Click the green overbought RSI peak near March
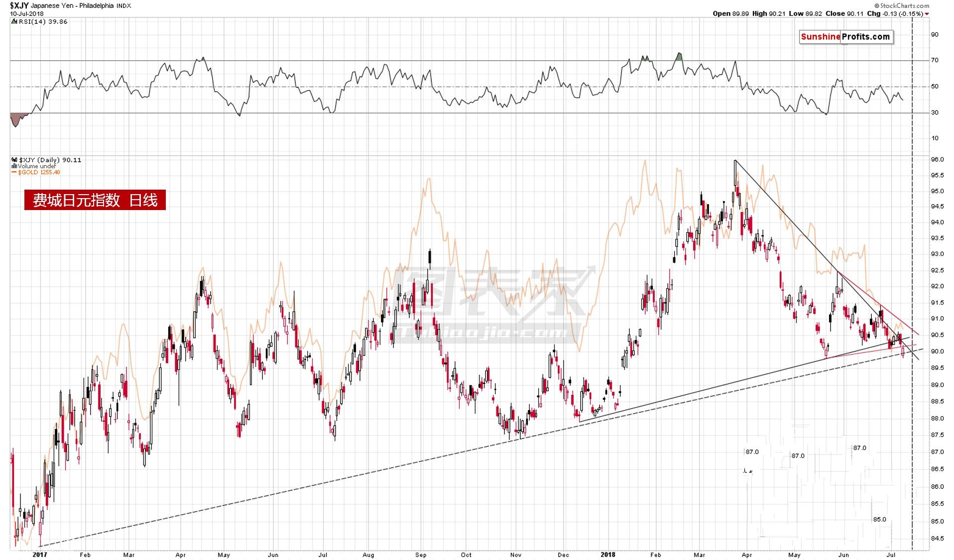This screenshot has width=954, height=560. 678,56
